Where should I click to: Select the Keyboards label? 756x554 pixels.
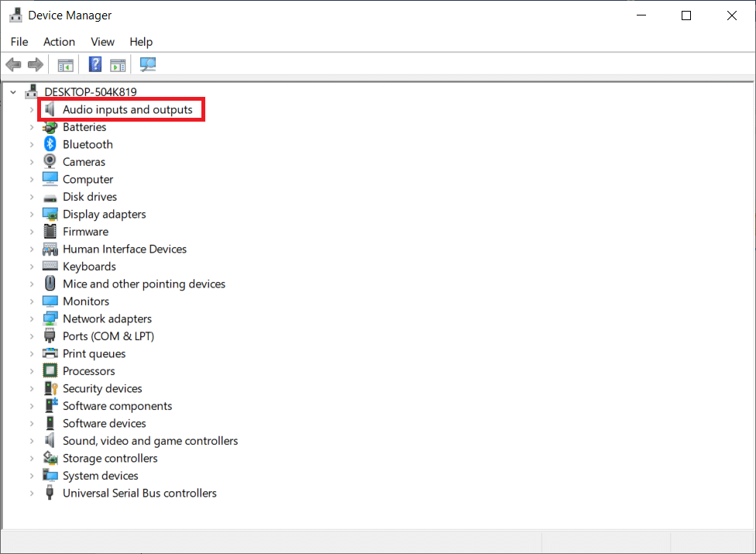click(89, 267)
